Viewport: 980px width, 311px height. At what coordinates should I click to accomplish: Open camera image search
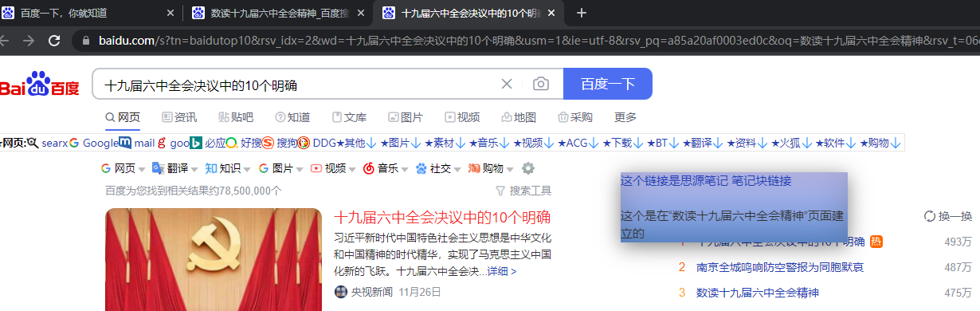541,84
